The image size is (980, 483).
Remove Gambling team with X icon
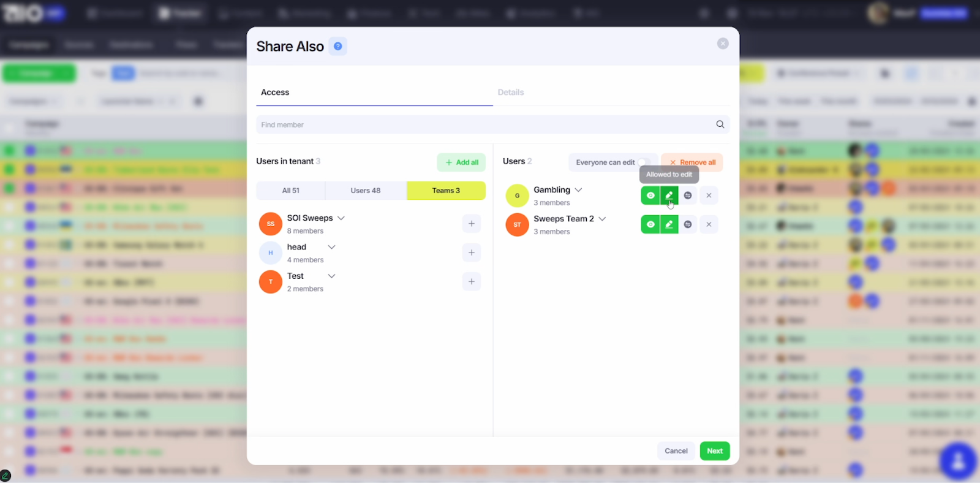[x=709, y=196]
